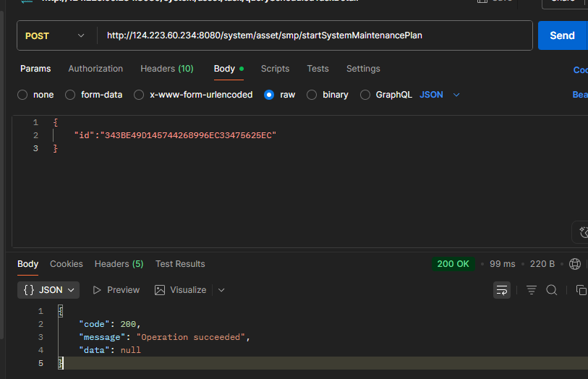
Task: Open search in response body
Action: (551, 290)
